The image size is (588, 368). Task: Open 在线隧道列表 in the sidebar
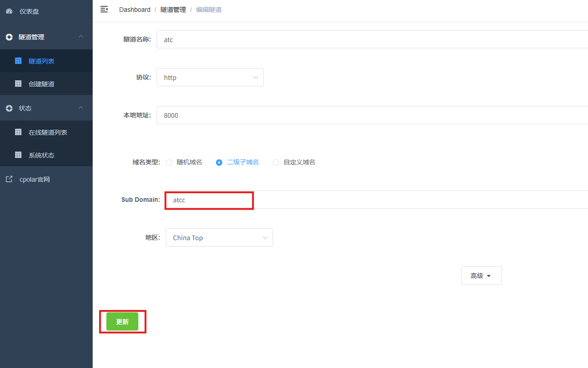click(46, 132)
